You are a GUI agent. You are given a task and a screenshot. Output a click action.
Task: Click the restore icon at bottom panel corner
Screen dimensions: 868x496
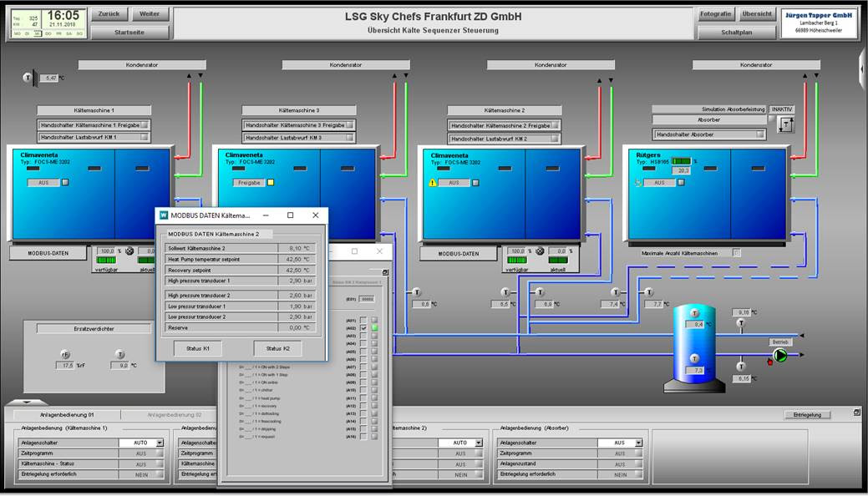[x=856, y=412]
